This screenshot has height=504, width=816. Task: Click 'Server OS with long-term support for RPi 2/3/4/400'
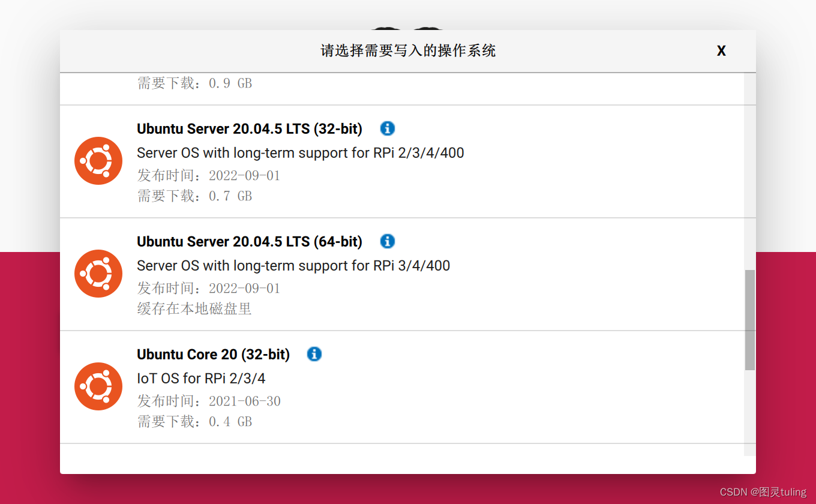click(x=301, y=153)
